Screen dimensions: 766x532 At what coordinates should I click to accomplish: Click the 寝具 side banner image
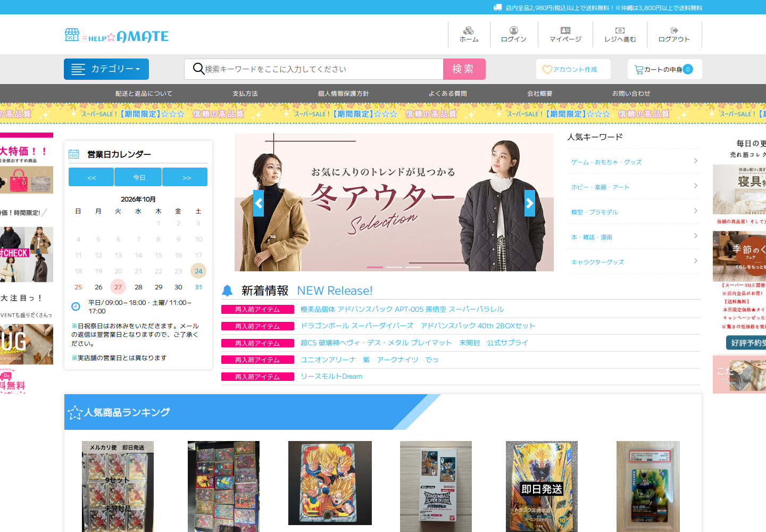point(739,189)
